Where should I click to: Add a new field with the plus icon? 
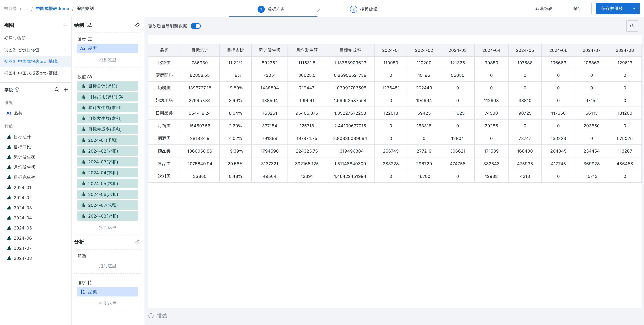pyautogui.click(x=66, y=90)
